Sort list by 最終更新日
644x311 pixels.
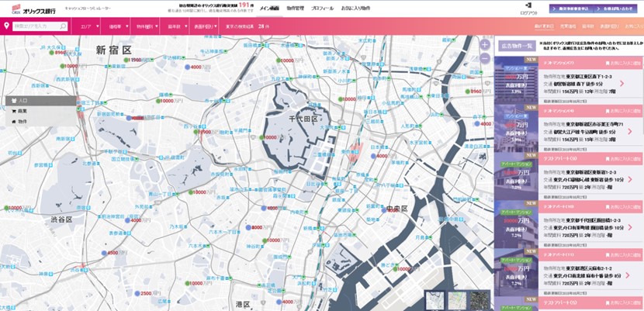pos(544,26)
